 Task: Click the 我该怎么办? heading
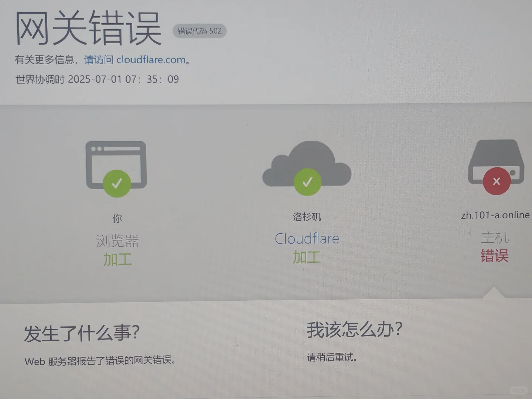coord(355,330)
